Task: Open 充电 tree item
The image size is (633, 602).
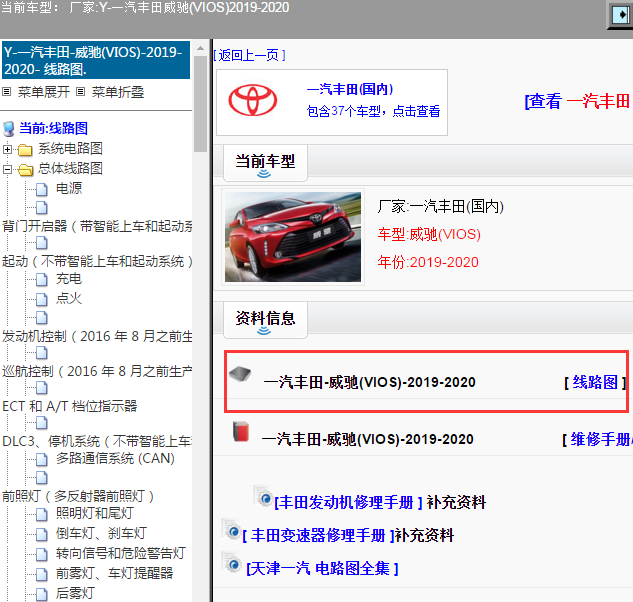Action: (x=69, y=279)
